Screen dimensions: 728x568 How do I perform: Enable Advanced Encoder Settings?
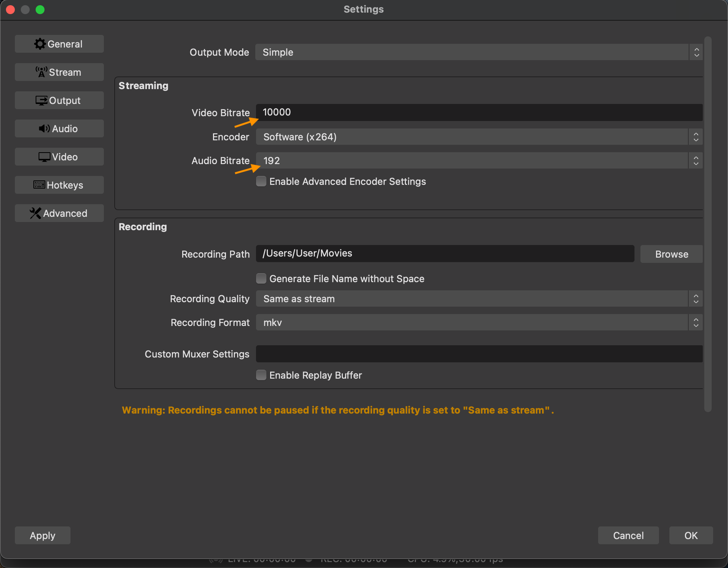[x=261, y=181]
